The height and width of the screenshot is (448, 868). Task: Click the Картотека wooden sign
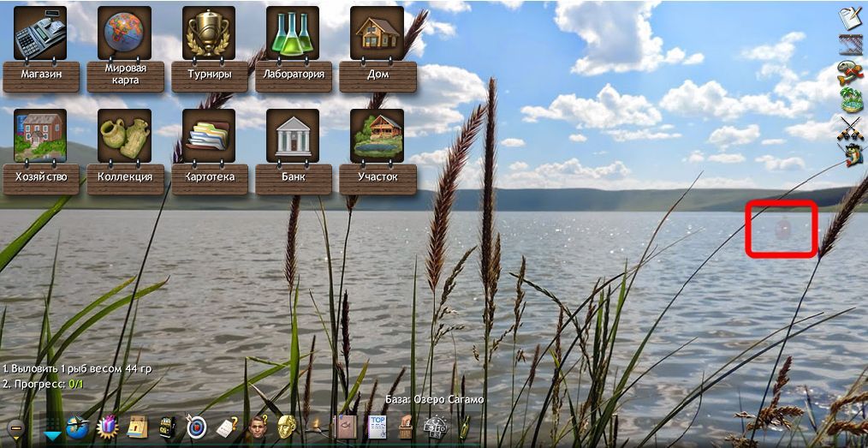pos(210,179)
